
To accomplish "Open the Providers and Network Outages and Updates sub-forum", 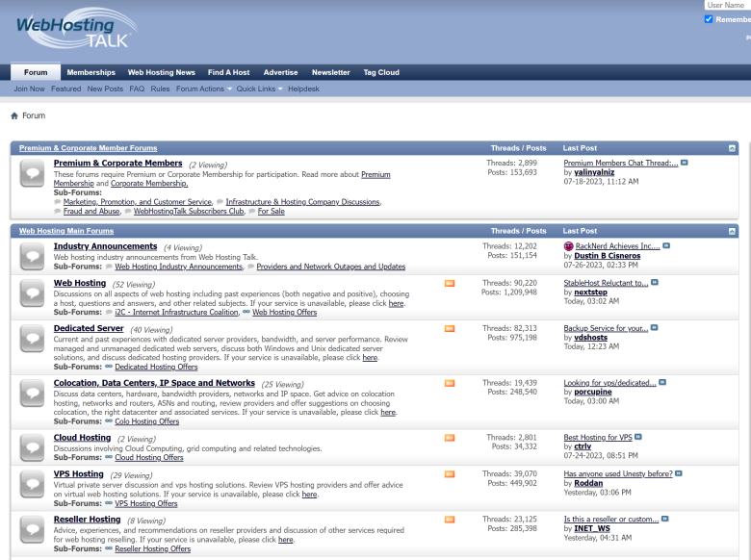I will (x=330, y=267).
